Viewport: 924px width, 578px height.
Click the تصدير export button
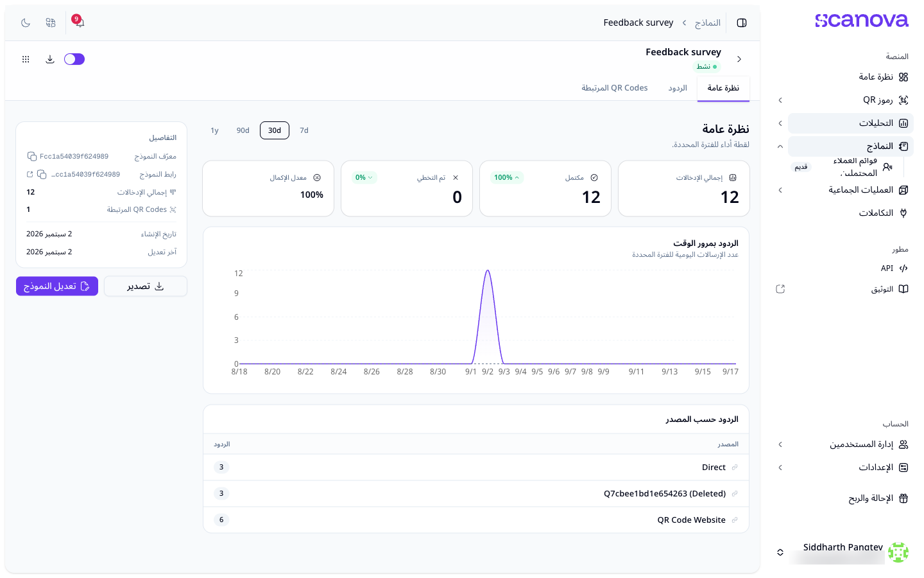click(146, 286)
